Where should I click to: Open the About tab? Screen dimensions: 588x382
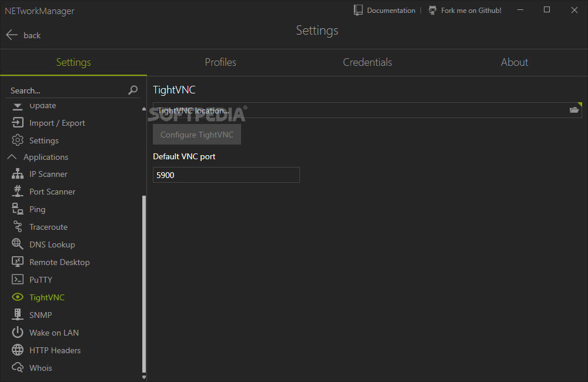click(514, 62)
